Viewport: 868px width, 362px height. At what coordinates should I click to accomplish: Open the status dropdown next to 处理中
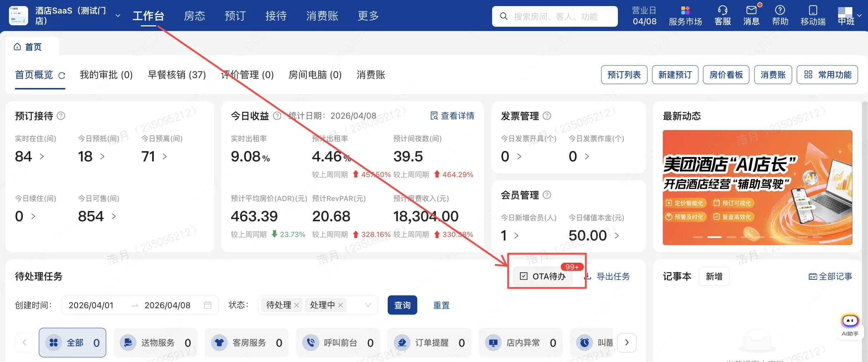point(368,305)
